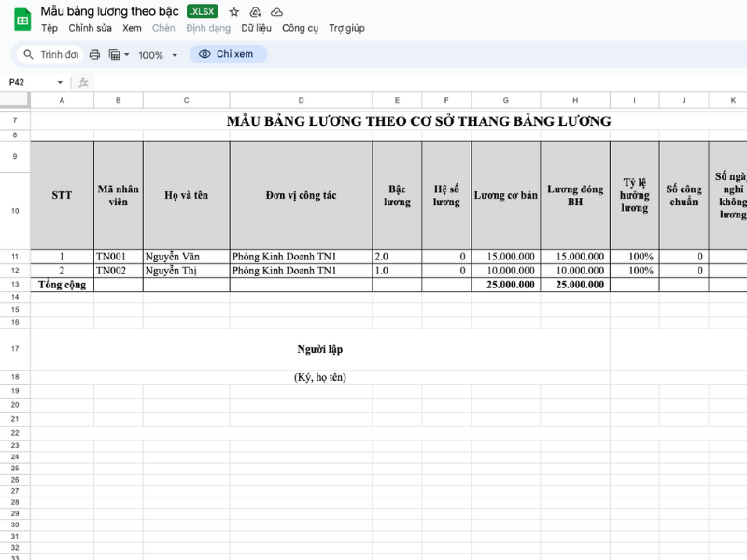This screenshot has width=747, height=560.
Task: Select the cell containing Tổng cộng
Action: coord(62,285)
